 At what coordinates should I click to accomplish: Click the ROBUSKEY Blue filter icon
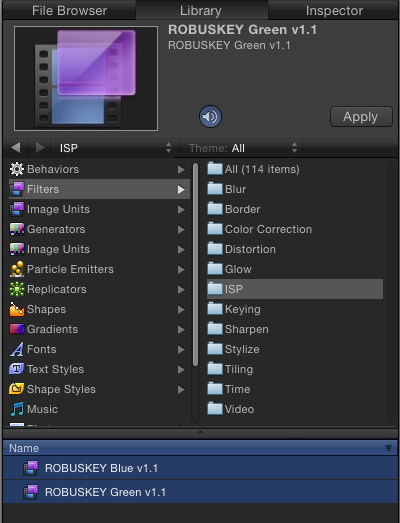tap(31, 468)
